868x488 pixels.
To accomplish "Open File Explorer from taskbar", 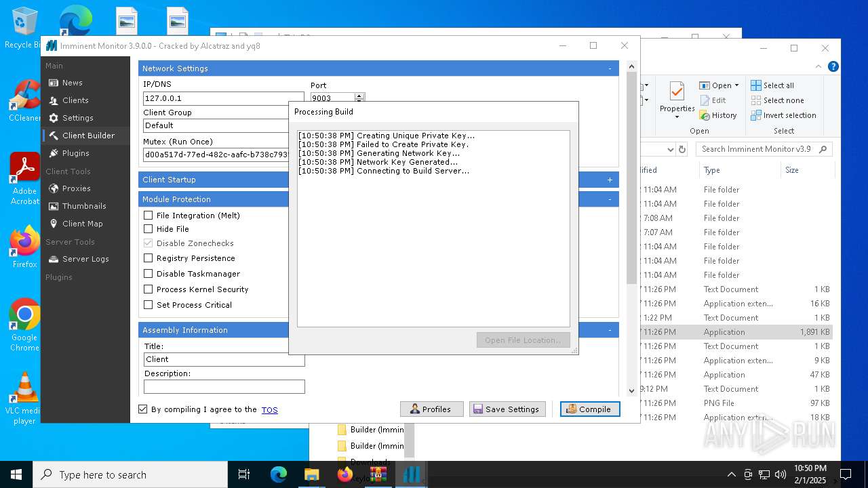I will tap(311, 474).
